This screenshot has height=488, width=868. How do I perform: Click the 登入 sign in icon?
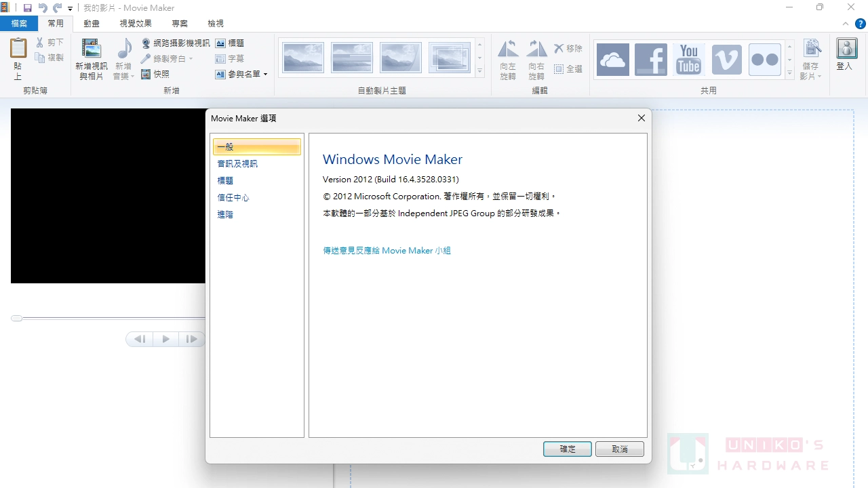846,49
